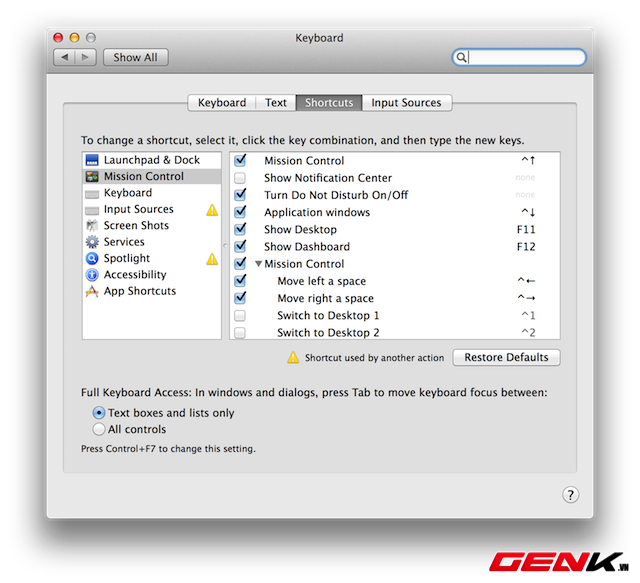
Task: Enable Switch to Desktop 2 checkbox
Action: [240, 333]
